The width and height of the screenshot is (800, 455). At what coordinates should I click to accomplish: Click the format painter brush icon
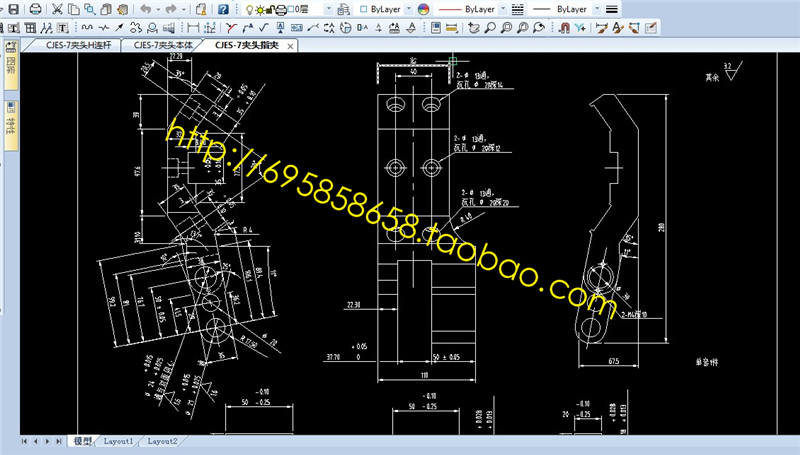(122, 9)
